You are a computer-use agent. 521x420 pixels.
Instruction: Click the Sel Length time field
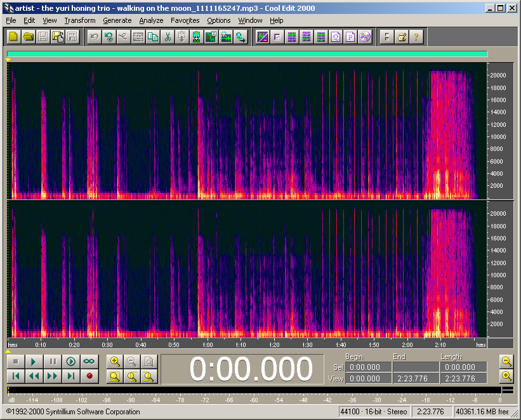click(x=463, y=367)
